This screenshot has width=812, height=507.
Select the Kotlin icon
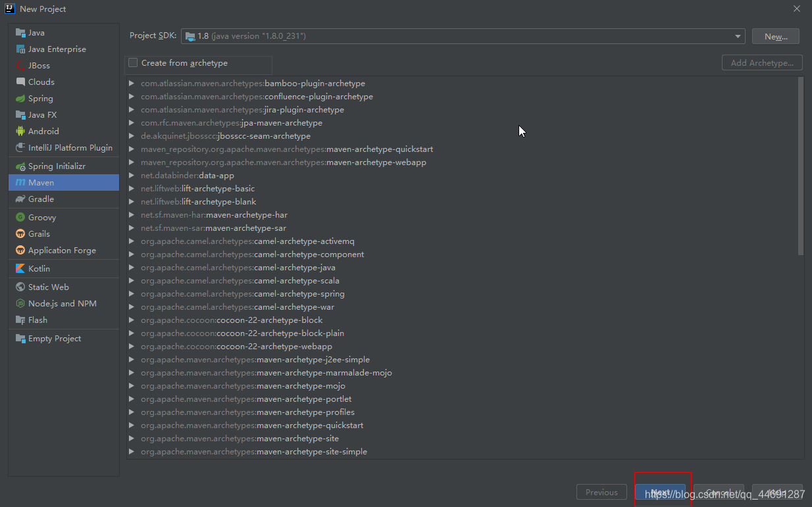pos(20,269)
